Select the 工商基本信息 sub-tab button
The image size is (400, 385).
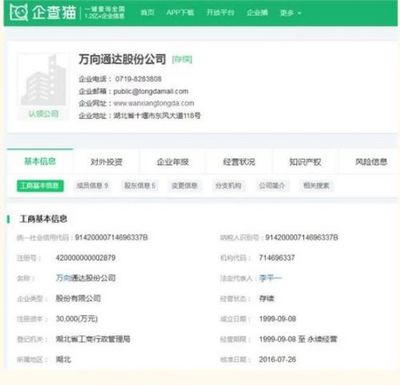point(40,186)
